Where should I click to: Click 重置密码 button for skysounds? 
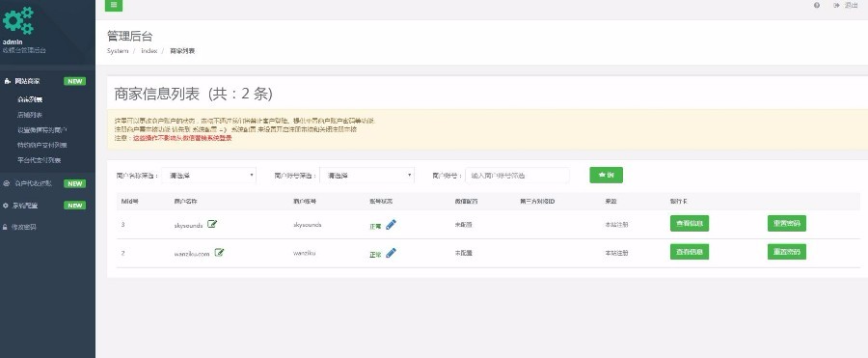coord(787,223)
